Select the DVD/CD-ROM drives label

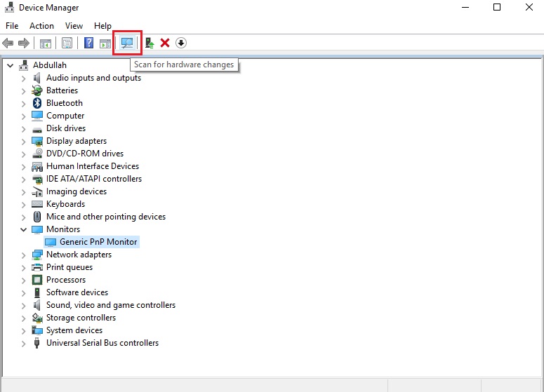[x=85, y=153]
